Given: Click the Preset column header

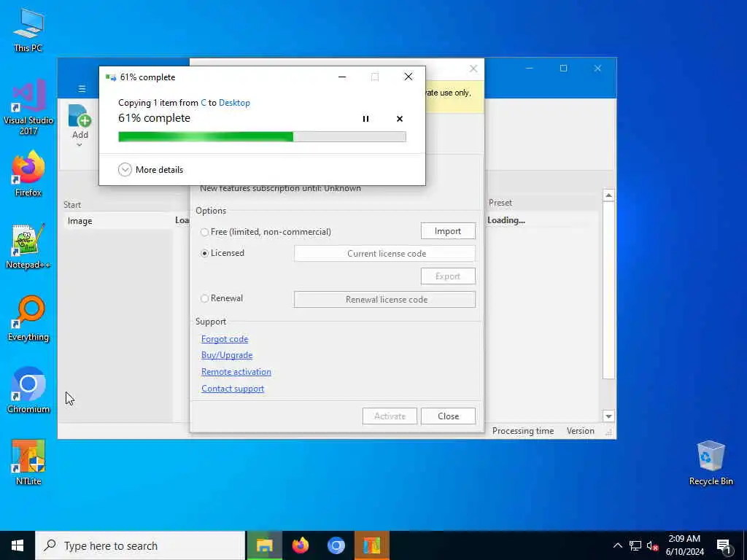Looking at the screenshot, I should coord(500,203).
